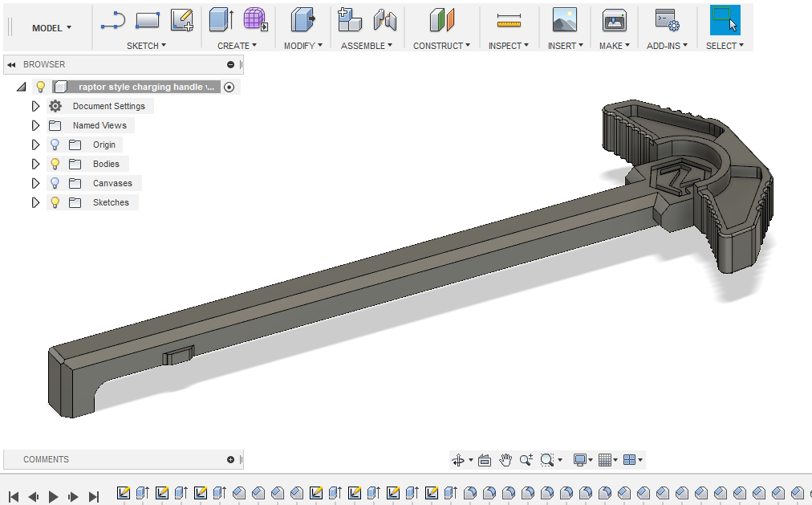812x505 pixels.
Task: Click the 3D Print make icon
Action: click(x=614, y=21)
